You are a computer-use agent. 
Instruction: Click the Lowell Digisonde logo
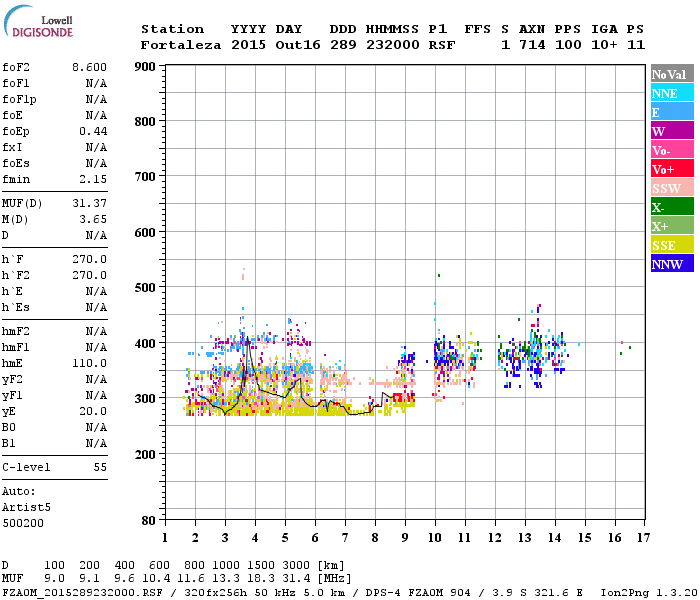(x=38, y=21)
